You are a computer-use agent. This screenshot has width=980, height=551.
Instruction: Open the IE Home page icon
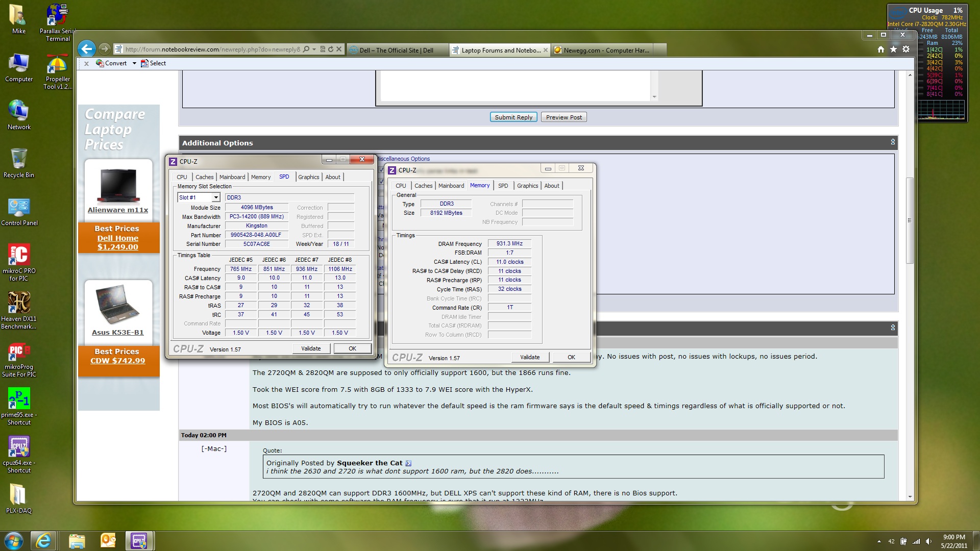click(880, 49)
